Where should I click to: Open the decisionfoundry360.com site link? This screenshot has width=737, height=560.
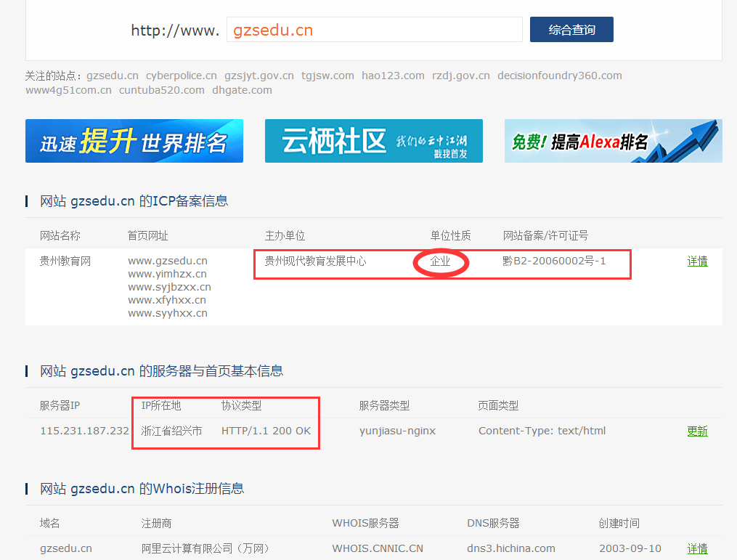(x=559, y=76)
